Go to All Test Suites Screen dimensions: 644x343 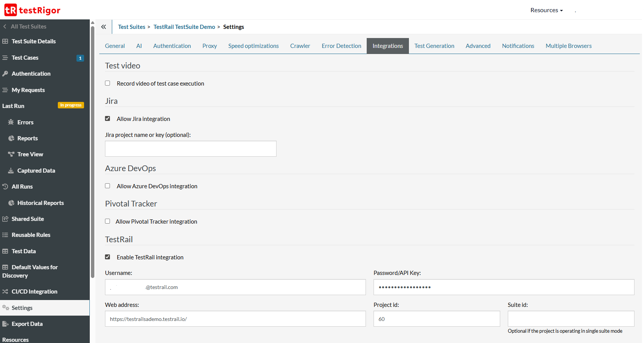point(29,27)
